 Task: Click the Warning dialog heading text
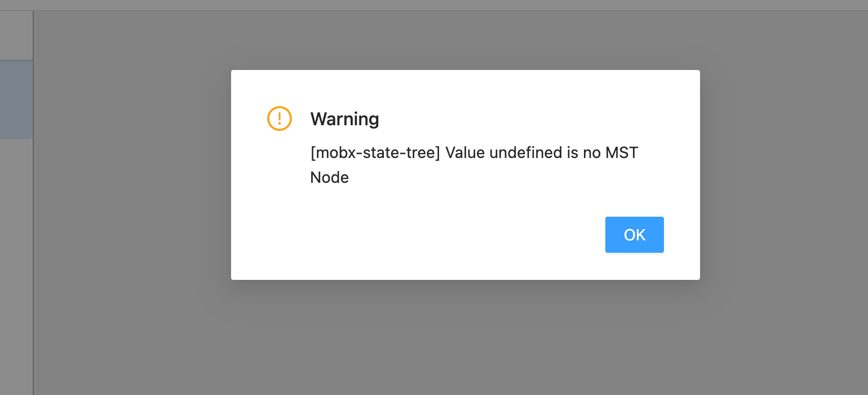pos(344,119)
